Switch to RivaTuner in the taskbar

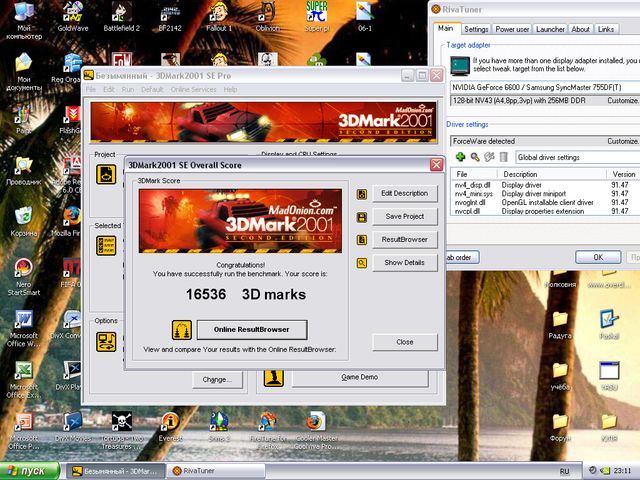point(216,471)
